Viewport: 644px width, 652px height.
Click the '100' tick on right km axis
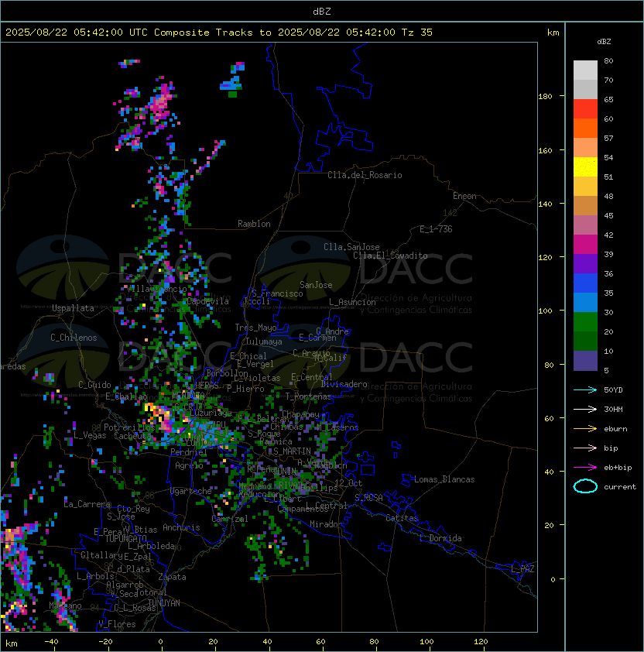545,311
